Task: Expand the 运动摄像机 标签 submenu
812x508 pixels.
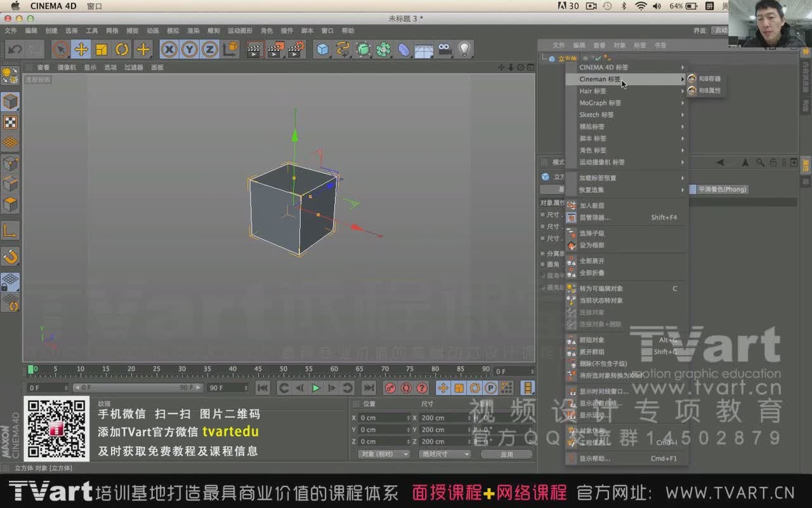Action: 627,163
